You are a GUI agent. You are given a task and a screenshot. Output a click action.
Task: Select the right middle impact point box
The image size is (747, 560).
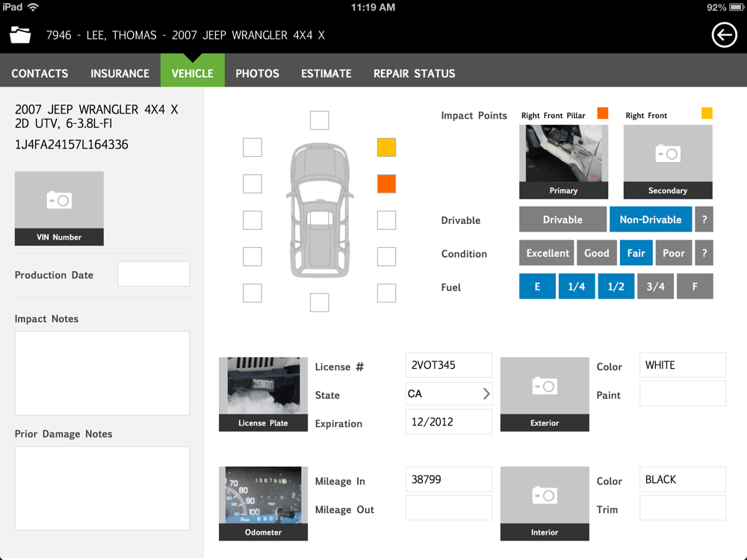coord(386,220)
